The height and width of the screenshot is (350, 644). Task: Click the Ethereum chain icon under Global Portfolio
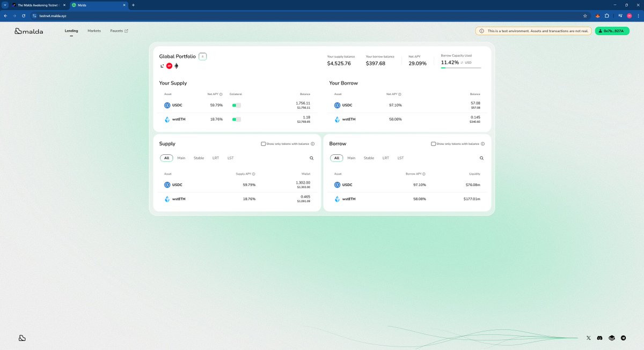(x=176, y=66)
